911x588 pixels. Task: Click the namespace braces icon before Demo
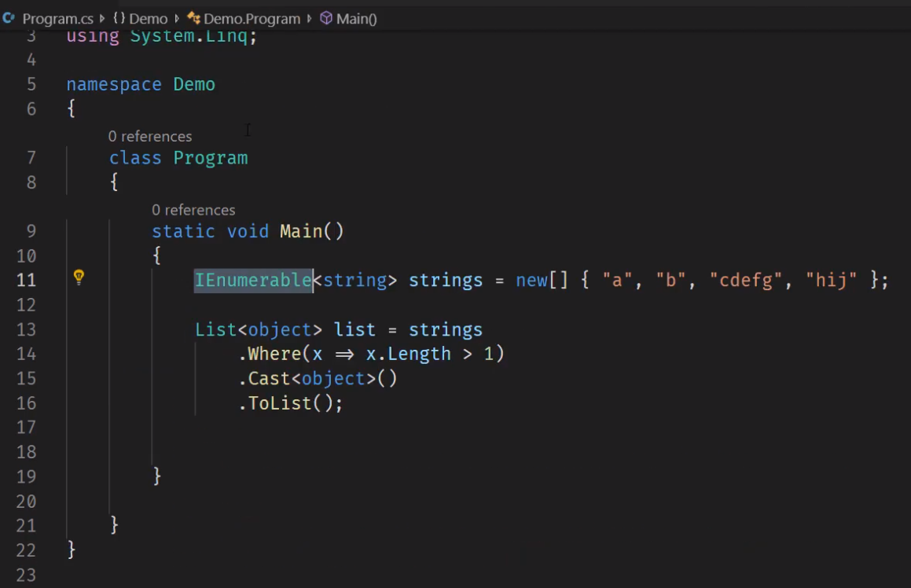pos(119,18)
